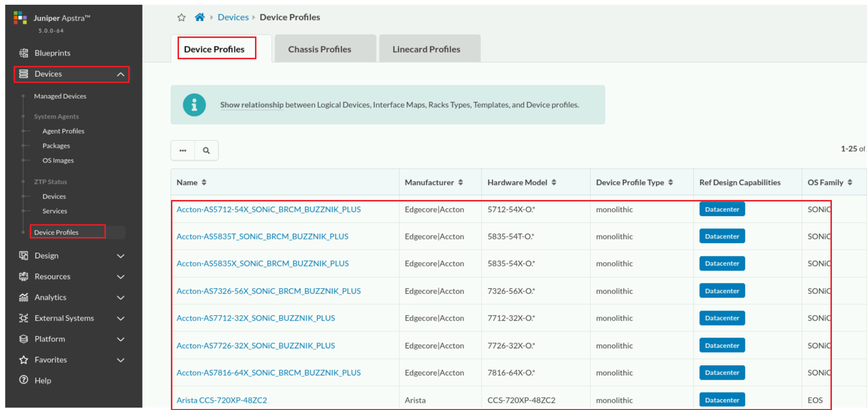The height and width of the screenshot is (410, 868).
Task: Open OS Images in sidebar
Action: [x=58, y=161]
